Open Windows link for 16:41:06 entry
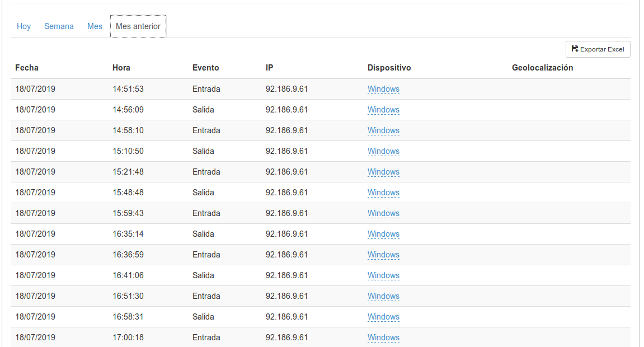This screenshot has height=347, width=644. (x=383, y=275)
